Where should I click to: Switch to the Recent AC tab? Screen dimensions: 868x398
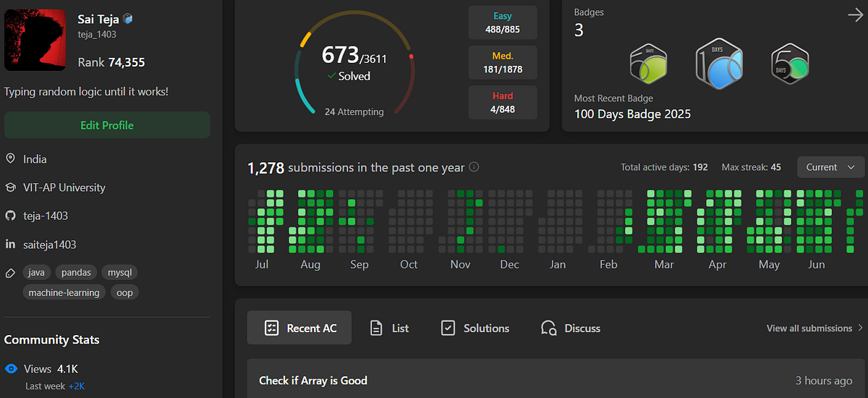pyautogui.click(x=299, y=328)
